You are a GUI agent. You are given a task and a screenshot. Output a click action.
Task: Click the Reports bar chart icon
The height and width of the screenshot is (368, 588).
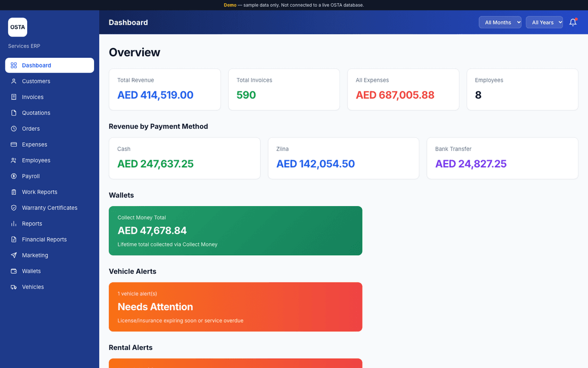point(14,224)
